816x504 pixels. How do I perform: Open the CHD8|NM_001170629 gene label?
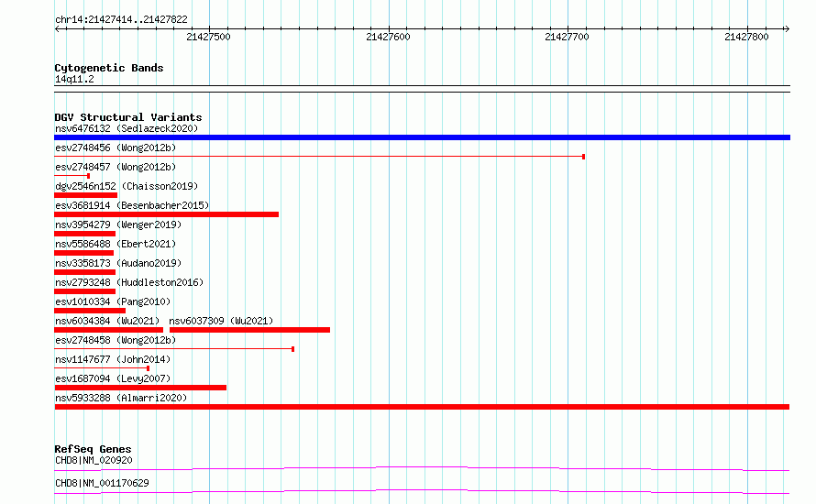coord(102,483)
